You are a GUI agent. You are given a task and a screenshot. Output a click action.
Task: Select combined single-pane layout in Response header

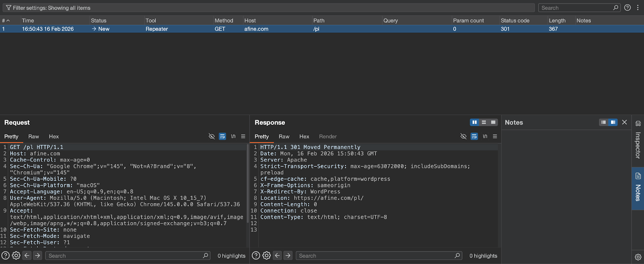click(x=493, y=122)
